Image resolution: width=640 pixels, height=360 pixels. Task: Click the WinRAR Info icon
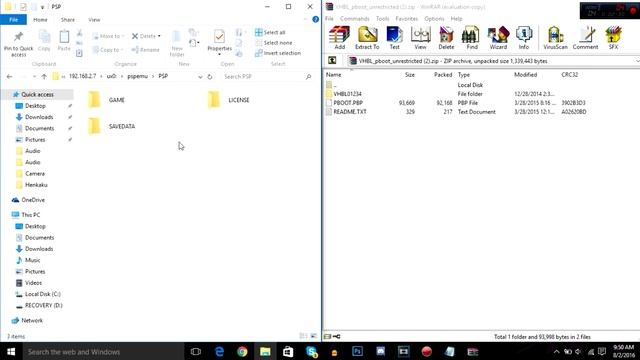[524, 38]
